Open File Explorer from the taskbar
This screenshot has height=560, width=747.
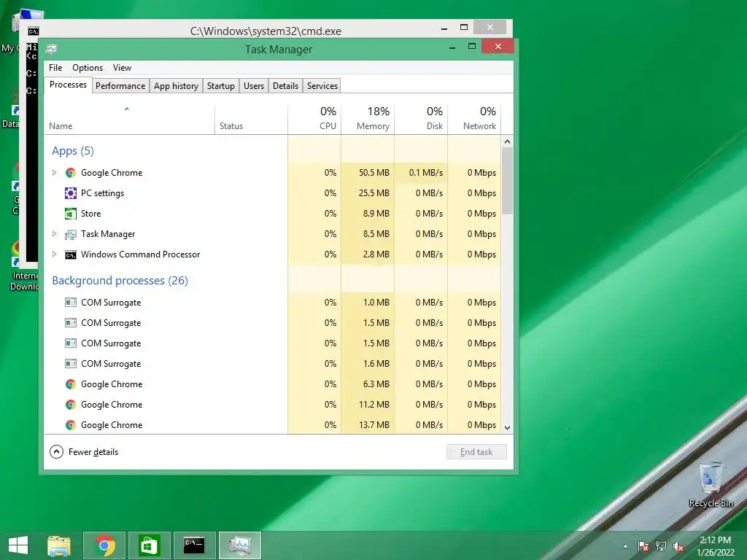59,545
